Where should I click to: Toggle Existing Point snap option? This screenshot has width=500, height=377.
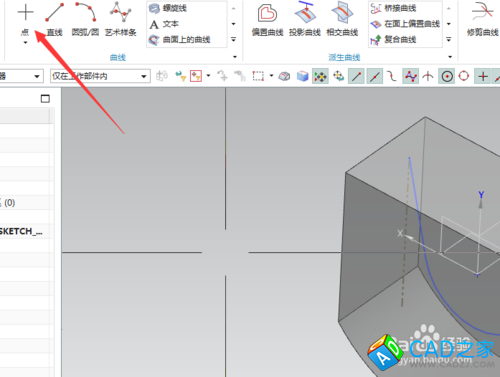(483, 76)
